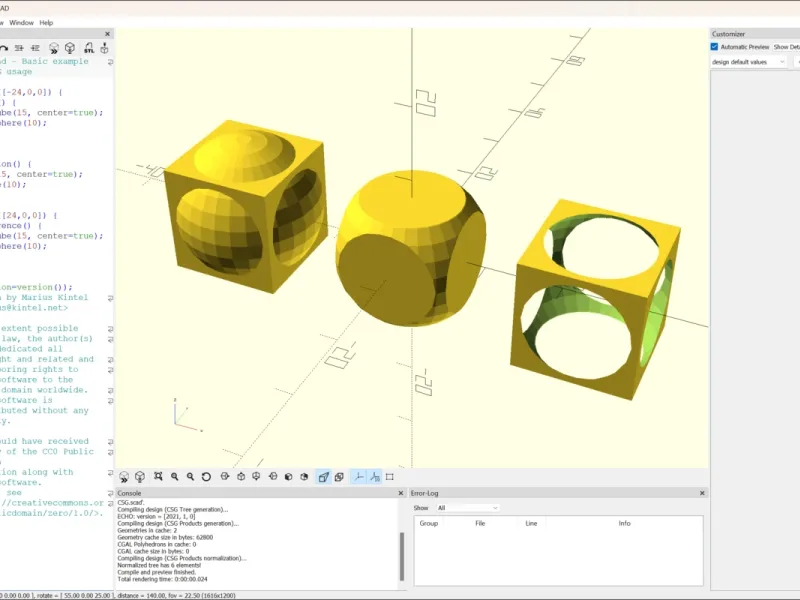Click the Preview icon in the editor toolbar

tap(54, 48)
